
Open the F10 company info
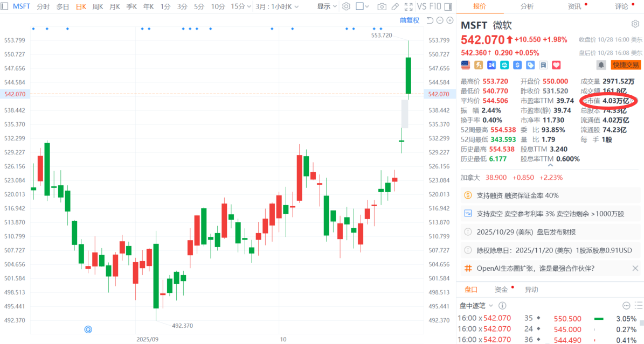[435, 6]
